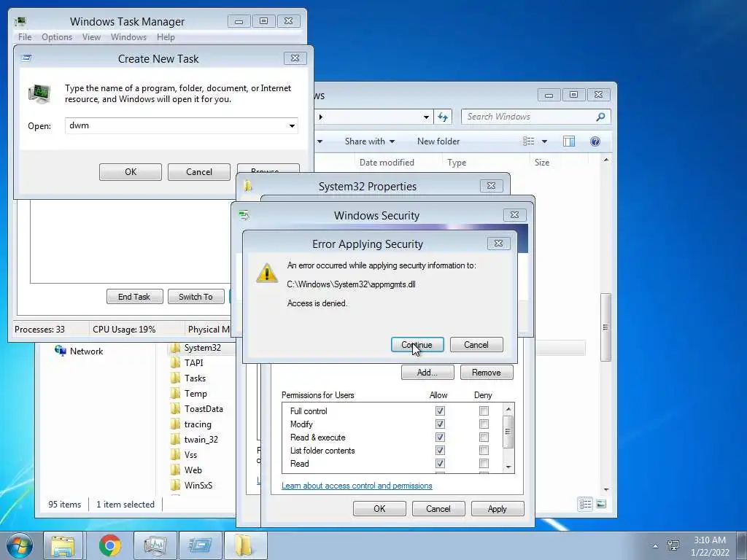Toggle Deny checkbox for Modify
747x560 pixels.
[484, 424]
